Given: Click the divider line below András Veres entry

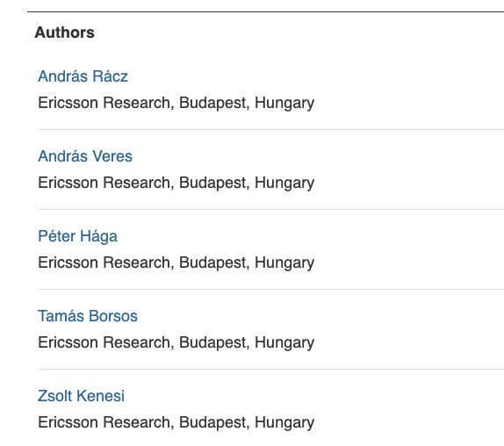Looking at the screenshot, I should point(270,209).
